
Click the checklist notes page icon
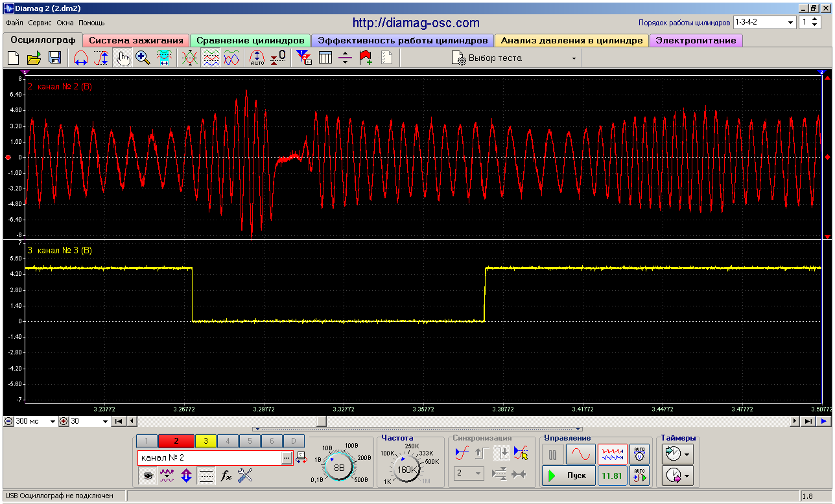(387, 58)
